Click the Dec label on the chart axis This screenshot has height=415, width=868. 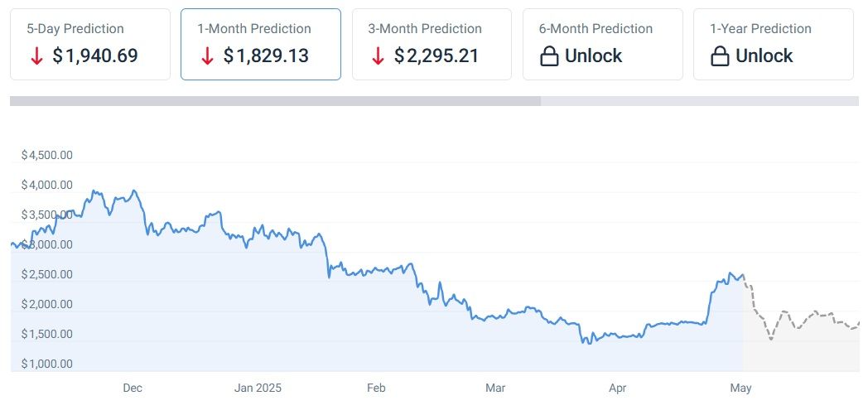[x=133, y=388]
